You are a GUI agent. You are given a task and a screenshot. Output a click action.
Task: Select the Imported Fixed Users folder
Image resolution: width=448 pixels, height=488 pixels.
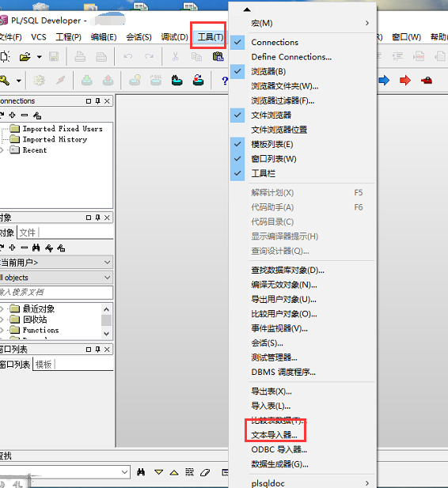click(x=63, y=129)
